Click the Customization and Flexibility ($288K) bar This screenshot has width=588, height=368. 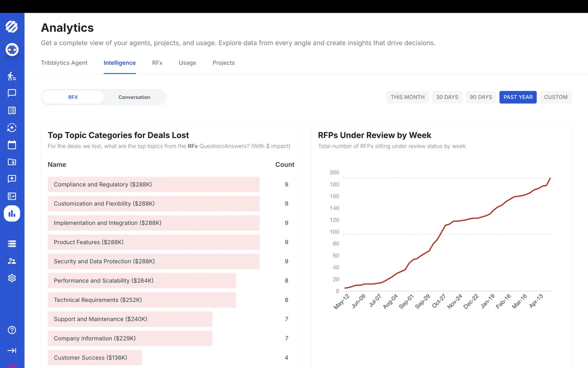[x=154, y=203]
